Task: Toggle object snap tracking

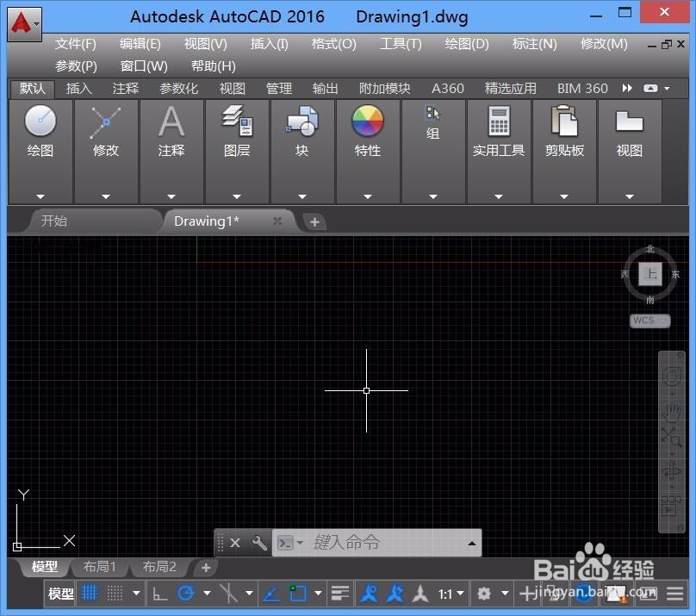Action: [x=271, y=594]
